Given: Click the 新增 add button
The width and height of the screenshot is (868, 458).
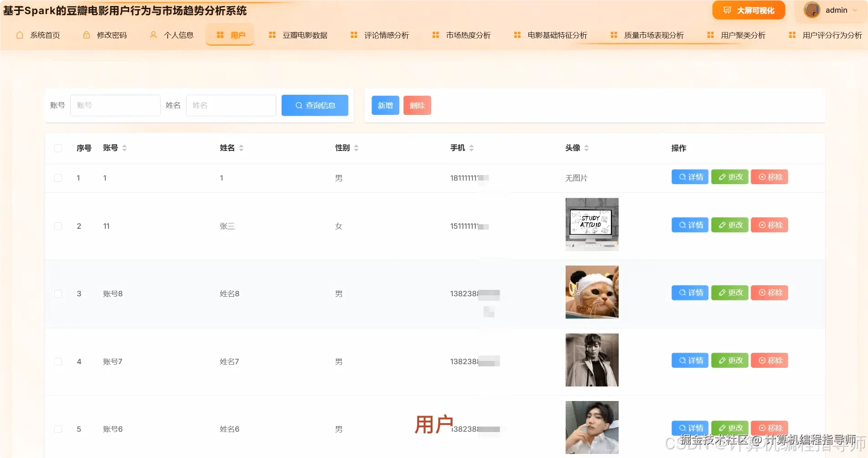Looking at the screenshot, I should point(385,105).
